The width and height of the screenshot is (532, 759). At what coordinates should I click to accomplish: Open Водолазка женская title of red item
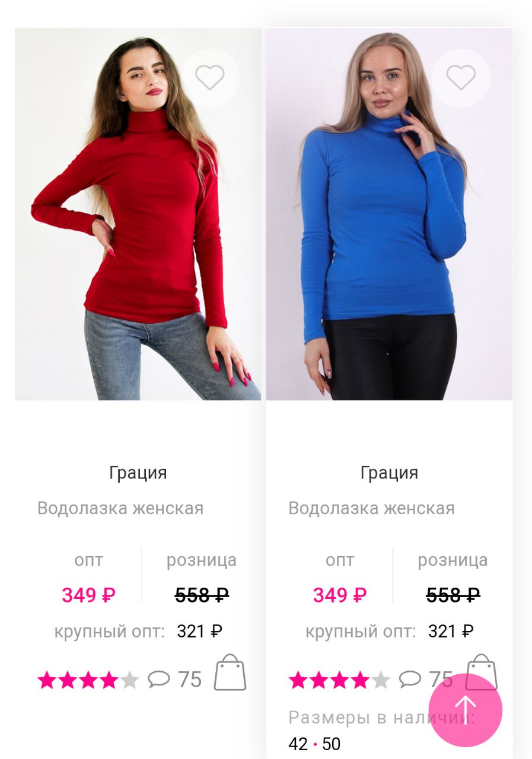tap(120, 508)
